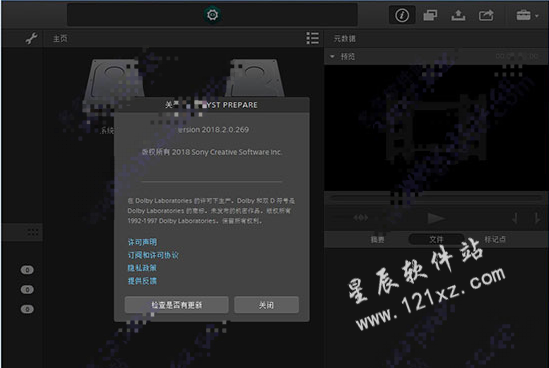Click the first sidebar counter badge
Image resolution: width=549 pixels, height=368 pixels.
(27, 270)
